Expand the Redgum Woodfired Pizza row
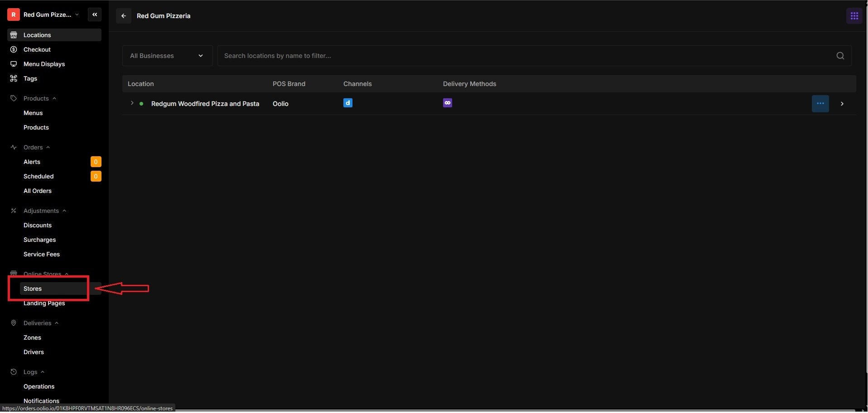The height and width of the screenshot is (413, 868). (131, 103)
